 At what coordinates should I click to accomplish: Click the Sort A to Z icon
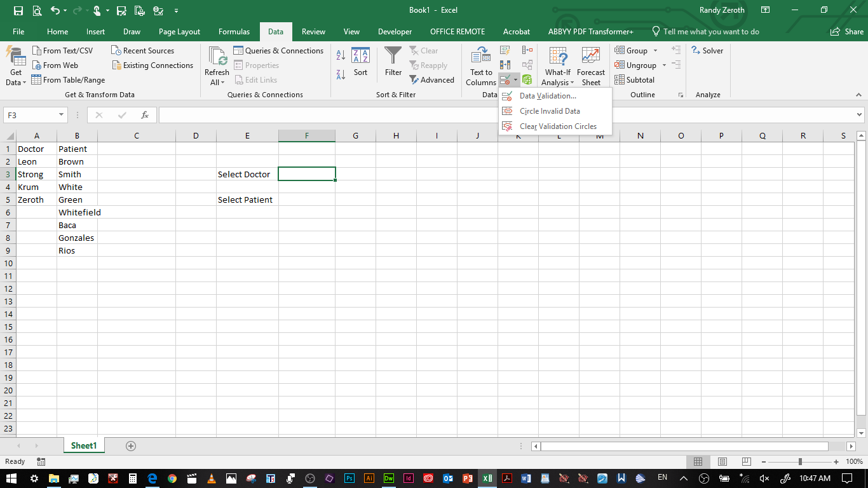(x=341, y=55)
